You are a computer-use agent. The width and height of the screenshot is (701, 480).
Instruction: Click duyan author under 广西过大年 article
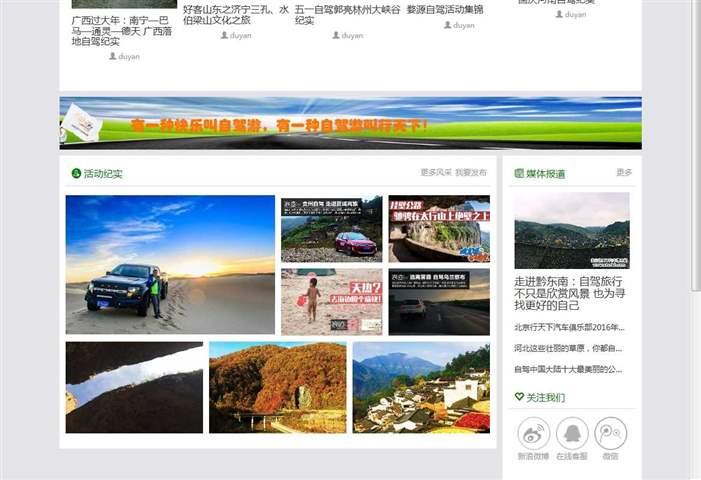129,56
